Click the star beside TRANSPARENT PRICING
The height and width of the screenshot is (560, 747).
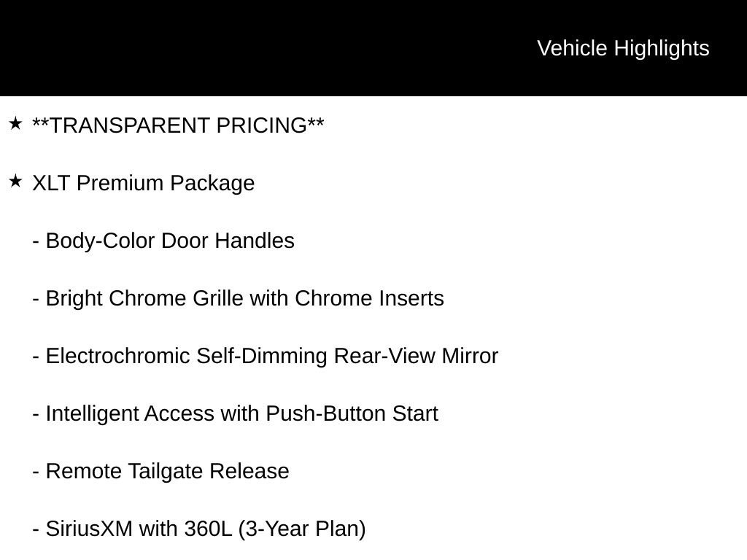(15, 123)
